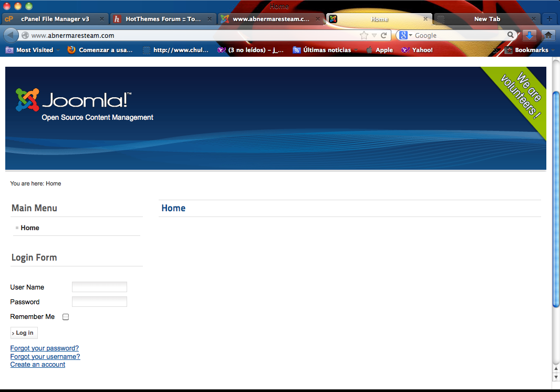Open a new tab with plus button
The width and height of the screenshot is (560, 392).
click(549, 19)
